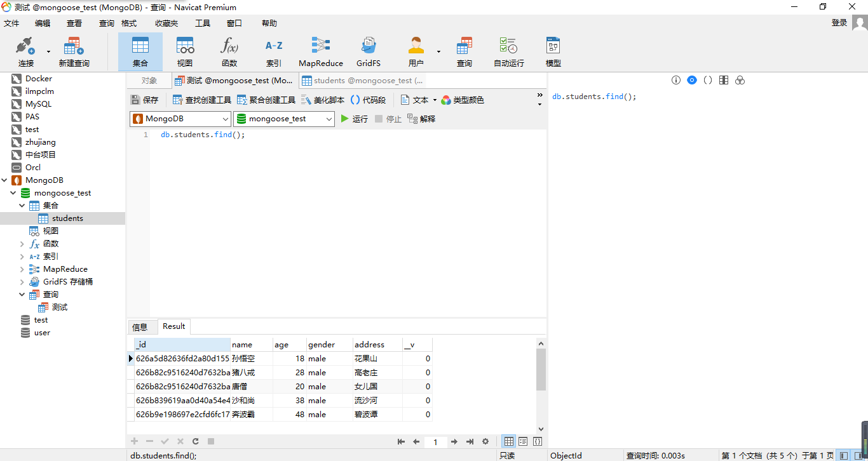This screenshot has width=868, height=461.
Task: Click 美化脚本 beautify script
Action: [x=323, y=100]
